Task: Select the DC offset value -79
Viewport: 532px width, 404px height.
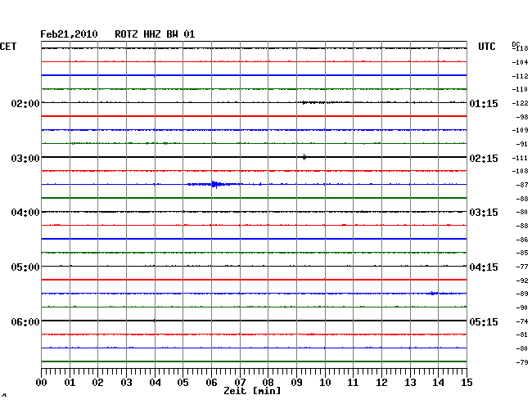Action: point(522,362)
